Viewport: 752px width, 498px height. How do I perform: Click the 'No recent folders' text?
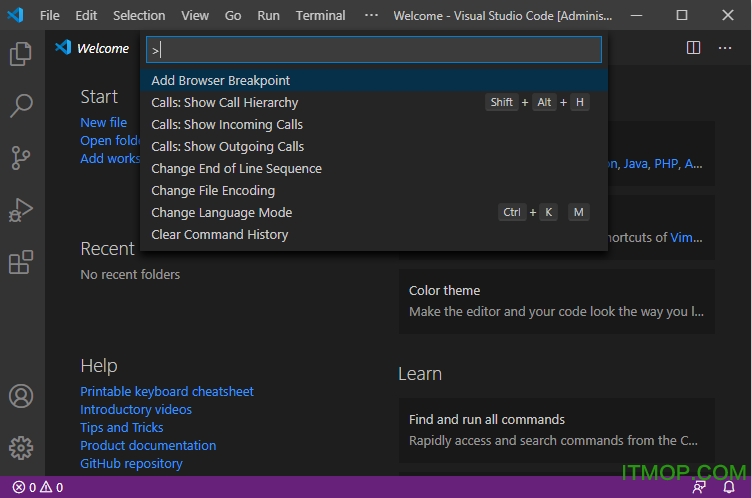[130, 275]
